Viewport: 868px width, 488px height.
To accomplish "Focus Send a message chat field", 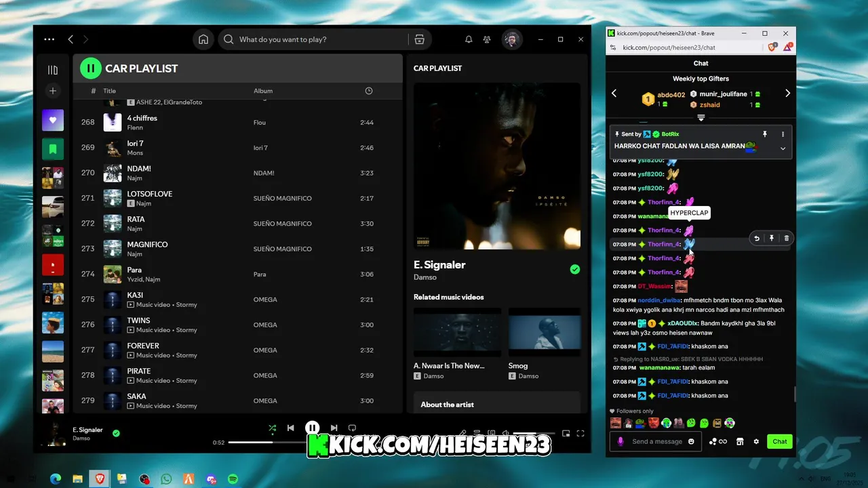I will [x=657, y=441].
